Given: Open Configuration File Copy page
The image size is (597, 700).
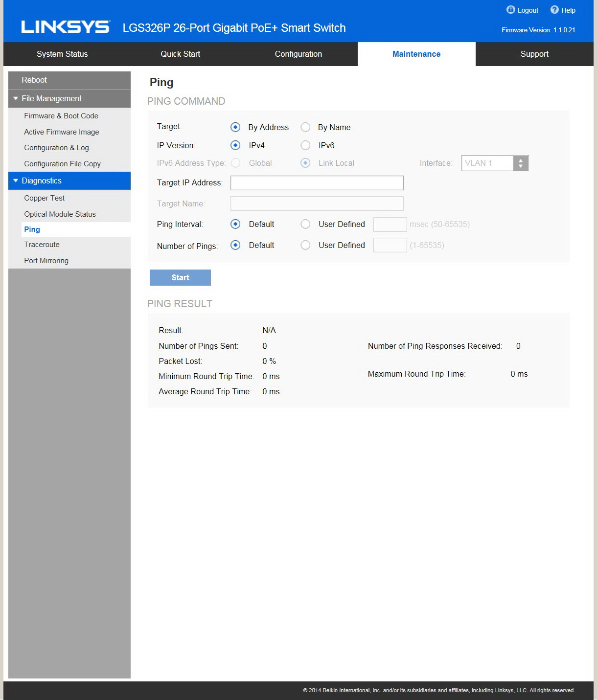Looking at the screenshot, I should pos(62,164).
